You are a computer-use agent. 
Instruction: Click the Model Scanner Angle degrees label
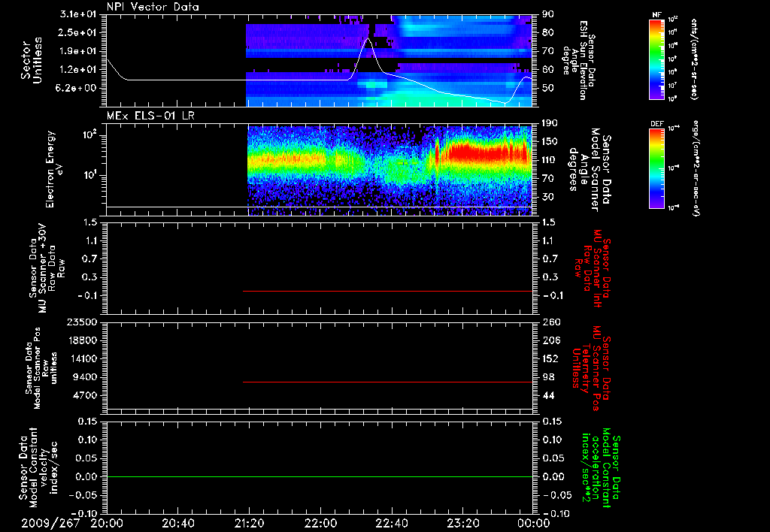pyautogui.click(x=590, y=170)
